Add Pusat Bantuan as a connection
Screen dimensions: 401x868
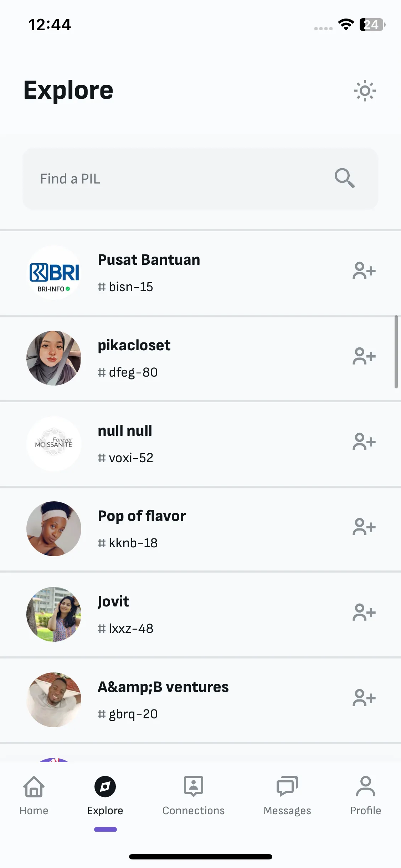click(364, 271)
